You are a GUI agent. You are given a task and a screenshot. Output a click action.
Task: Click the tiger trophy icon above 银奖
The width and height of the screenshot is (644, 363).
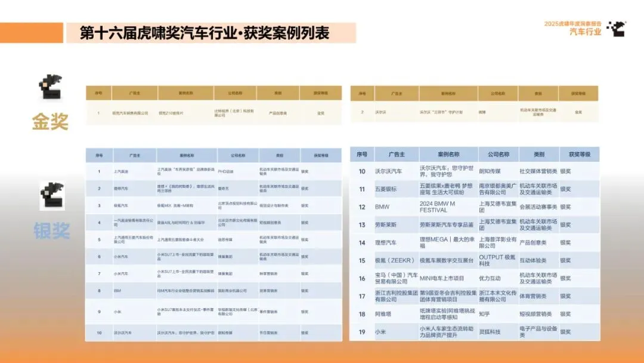click(x=52, y=196)
